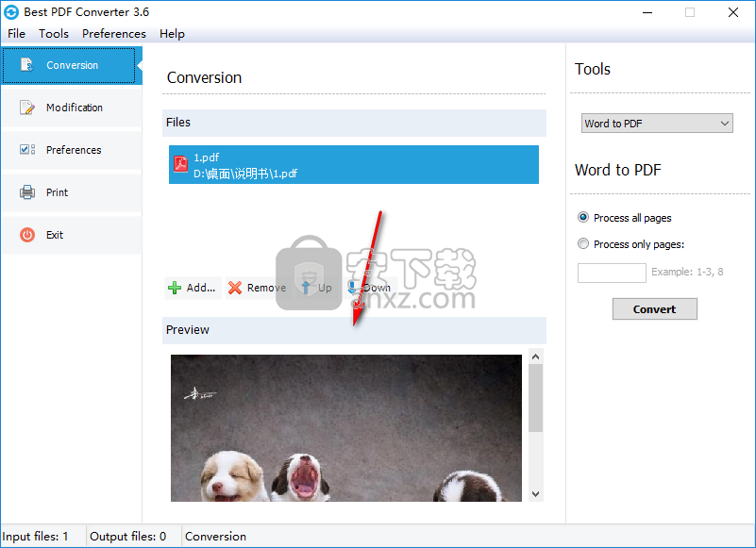
Task: Click the puppies preview image
Action: tap(346, 428)
